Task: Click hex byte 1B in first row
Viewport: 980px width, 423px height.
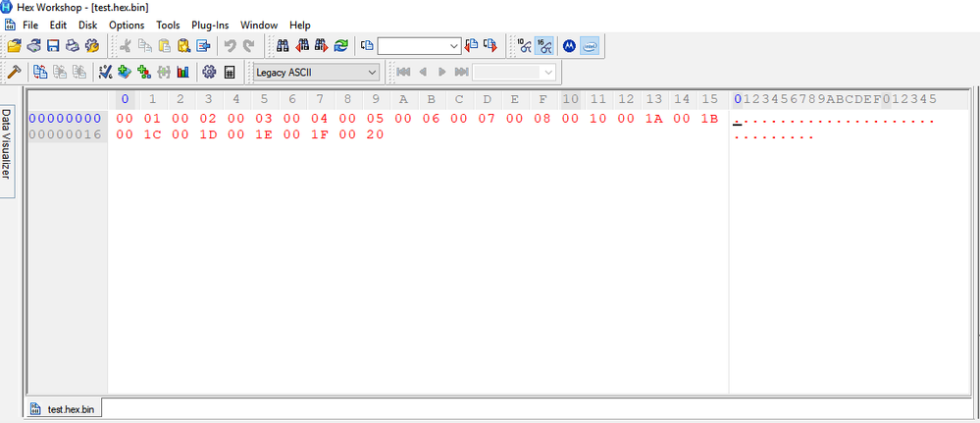Action: tap(710, 119)
